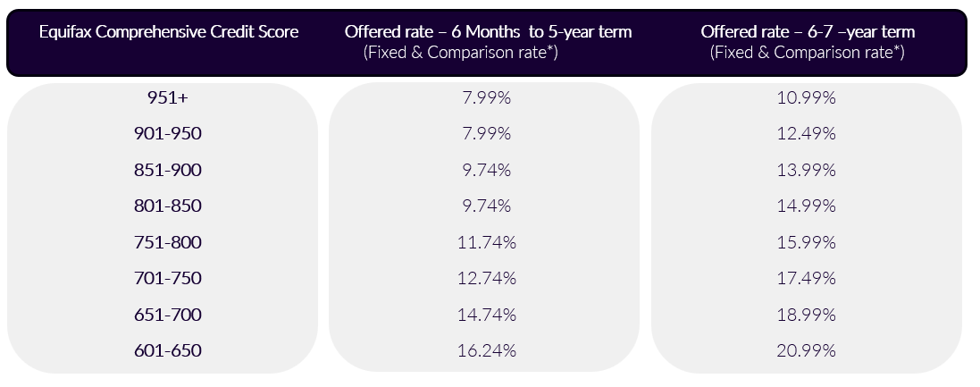Select the 16.24% rate cell
This screenshot has width=980, height=387.
(x=488, y=350)
